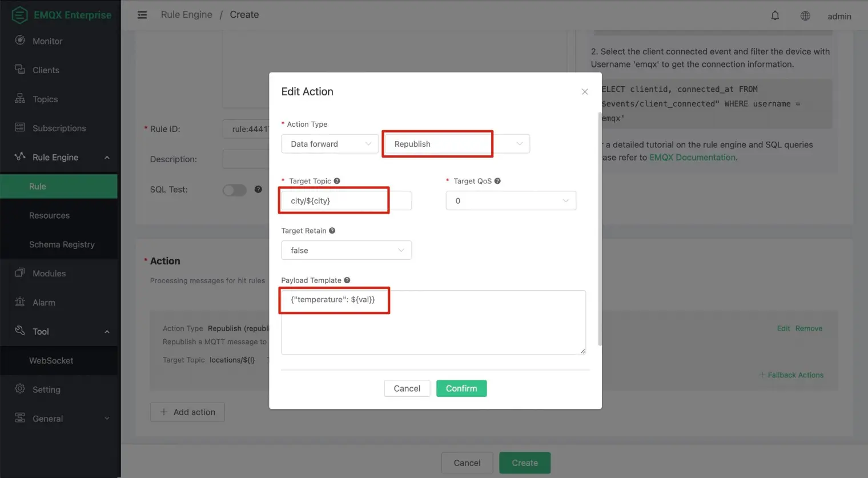Open the Data forward dropdown
The height and width of the screenshot is (478, 868).
point(329,144)
